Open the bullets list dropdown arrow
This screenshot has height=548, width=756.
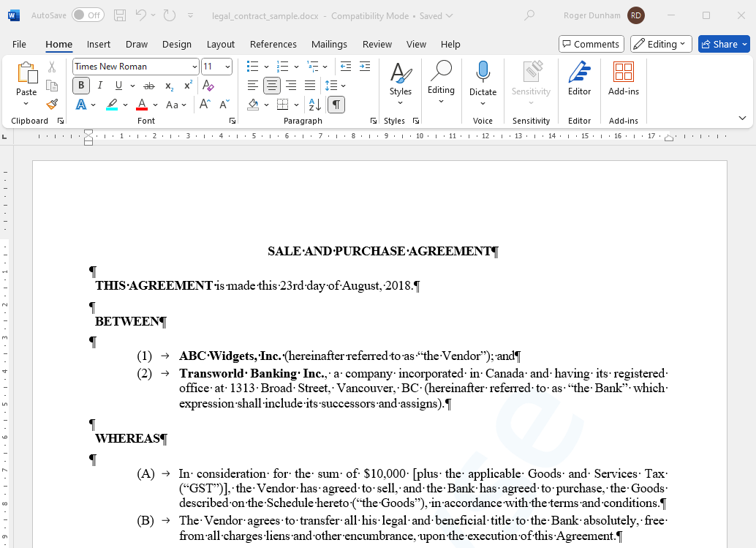click(x=266, y=67)
